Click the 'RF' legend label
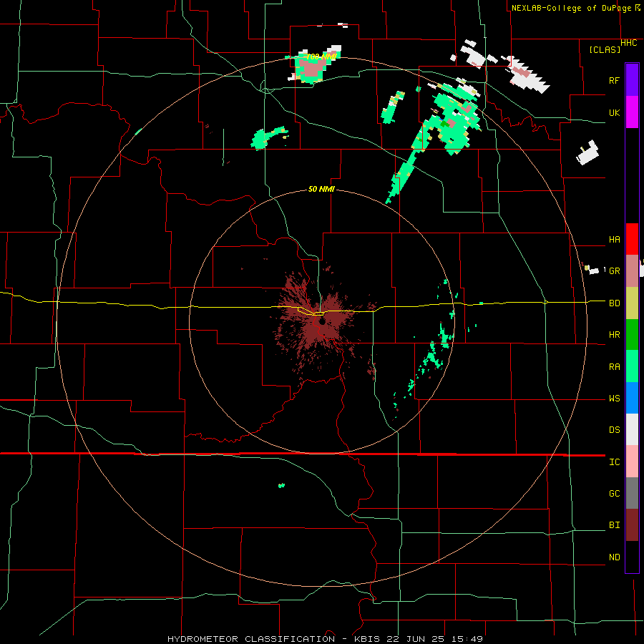 pos(614,80)
